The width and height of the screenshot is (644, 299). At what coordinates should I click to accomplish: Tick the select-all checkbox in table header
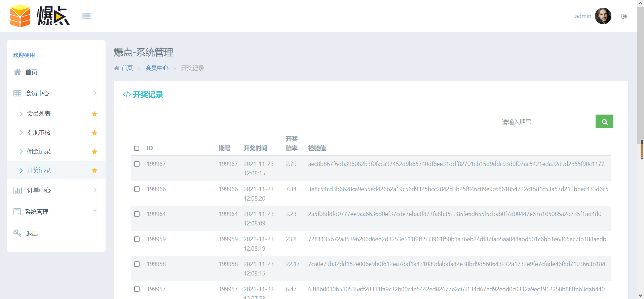137,148
